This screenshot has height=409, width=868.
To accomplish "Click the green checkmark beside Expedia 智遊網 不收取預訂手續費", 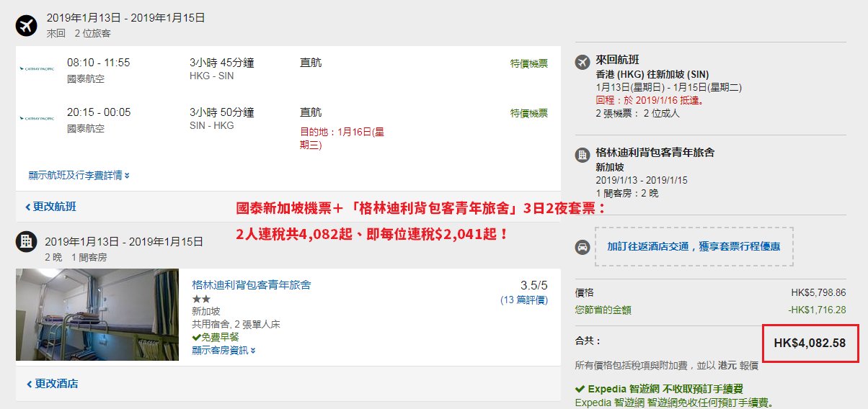I will (580, 389).
